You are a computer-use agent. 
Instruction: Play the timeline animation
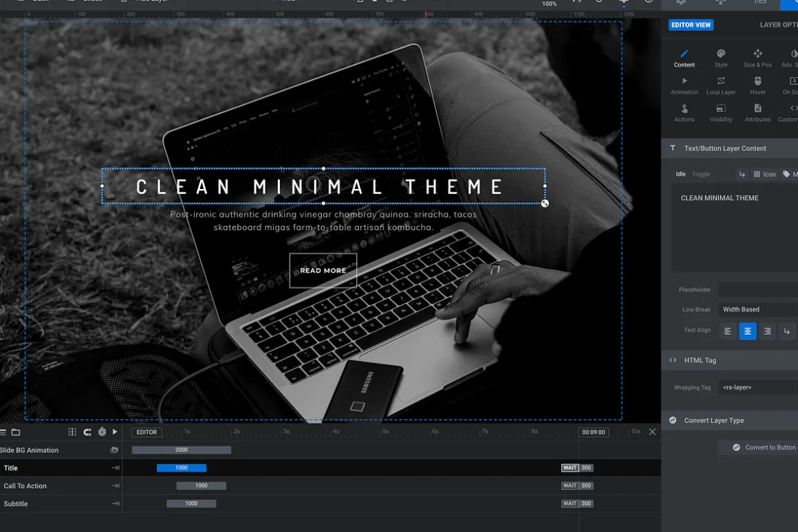coord(115,432)
